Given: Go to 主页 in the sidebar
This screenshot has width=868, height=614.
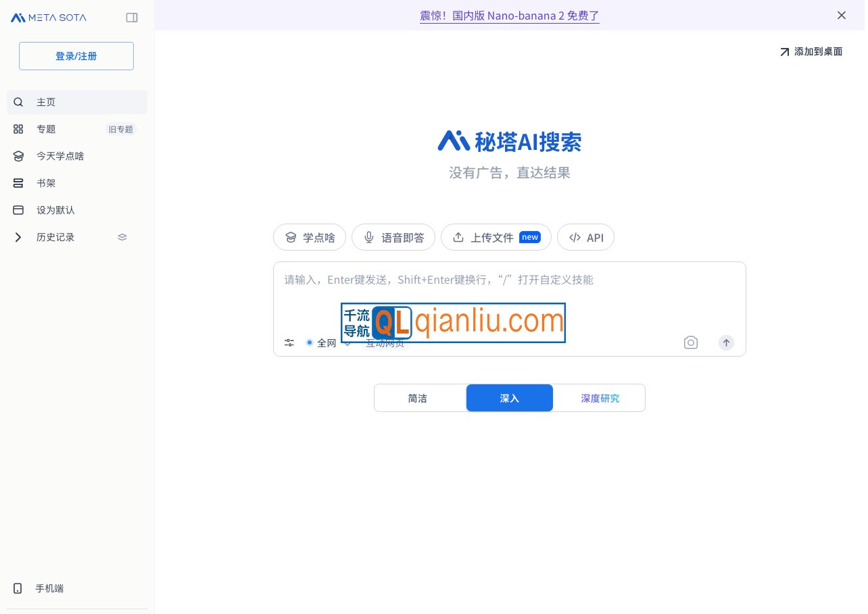Looking at the screenshot, I should click(x=46, y=102).
